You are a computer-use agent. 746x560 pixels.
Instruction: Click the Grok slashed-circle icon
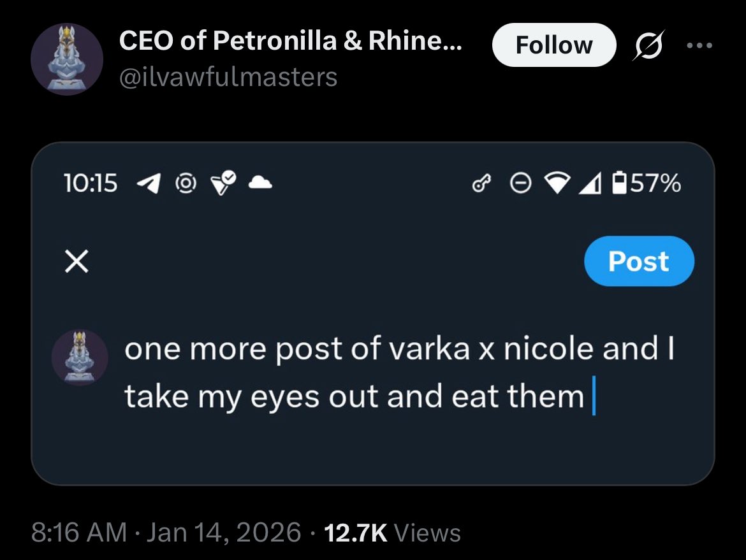click(x=646, y=46)
